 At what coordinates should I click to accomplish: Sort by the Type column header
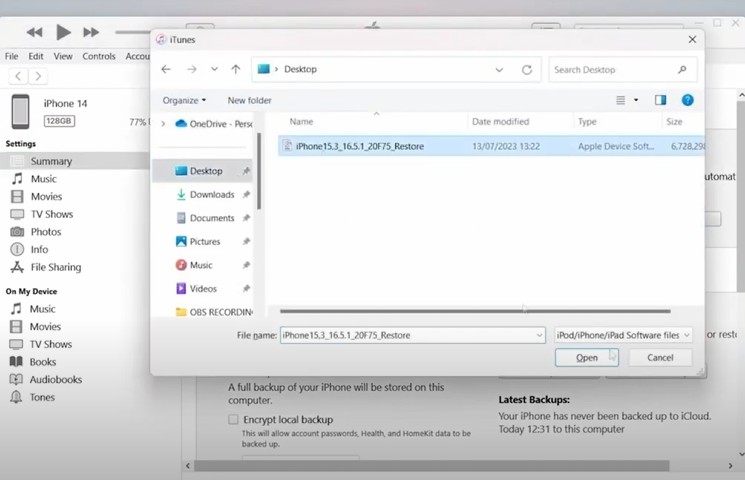coord(587,122)
